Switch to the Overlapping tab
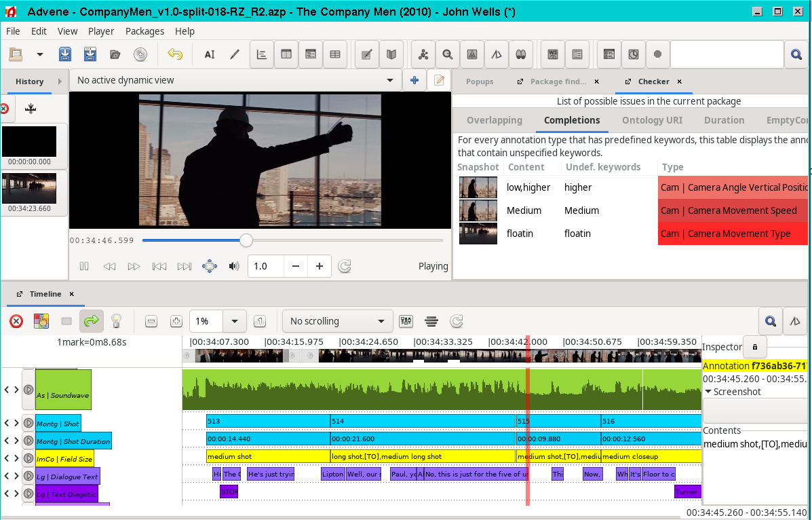Image resolution: width=812 pixels, height=520 pixels. pos(494,120)
